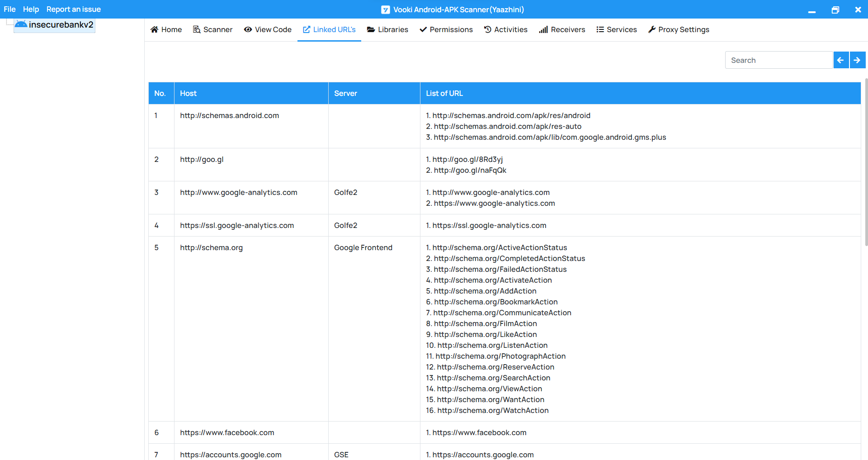Image resolution: width=868 pixels, height=460 pixels.
Task: Click URL http://goo.gl/naFqQk
Action: point(470,170)
